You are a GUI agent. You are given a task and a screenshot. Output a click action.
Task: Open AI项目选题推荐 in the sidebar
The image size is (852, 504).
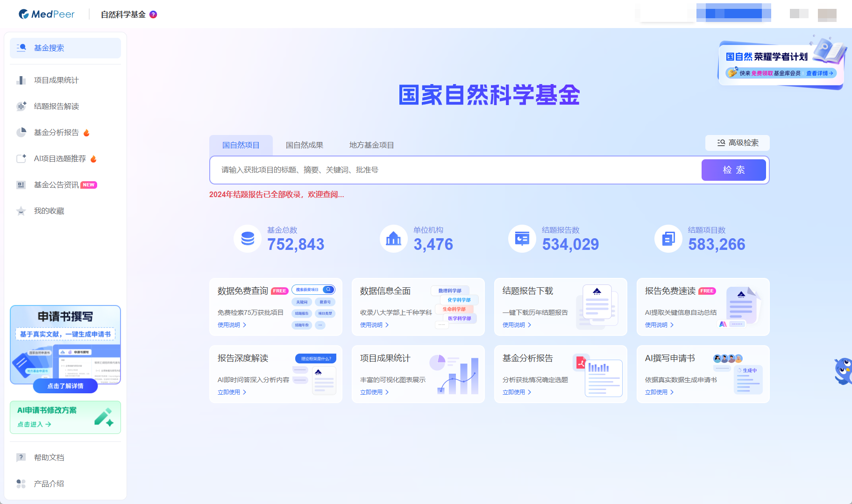pyautogui.click(x=60, y=159)
